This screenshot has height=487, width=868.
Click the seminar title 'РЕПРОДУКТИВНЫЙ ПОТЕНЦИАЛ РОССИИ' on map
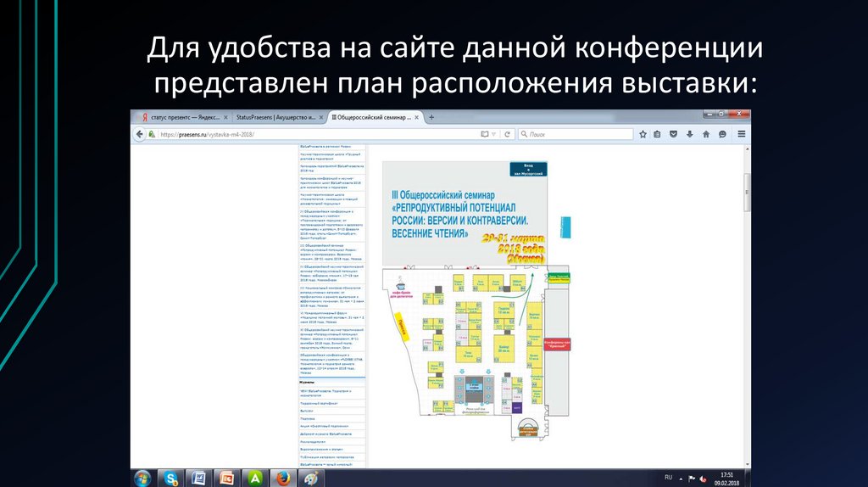(x=459, y=214)
